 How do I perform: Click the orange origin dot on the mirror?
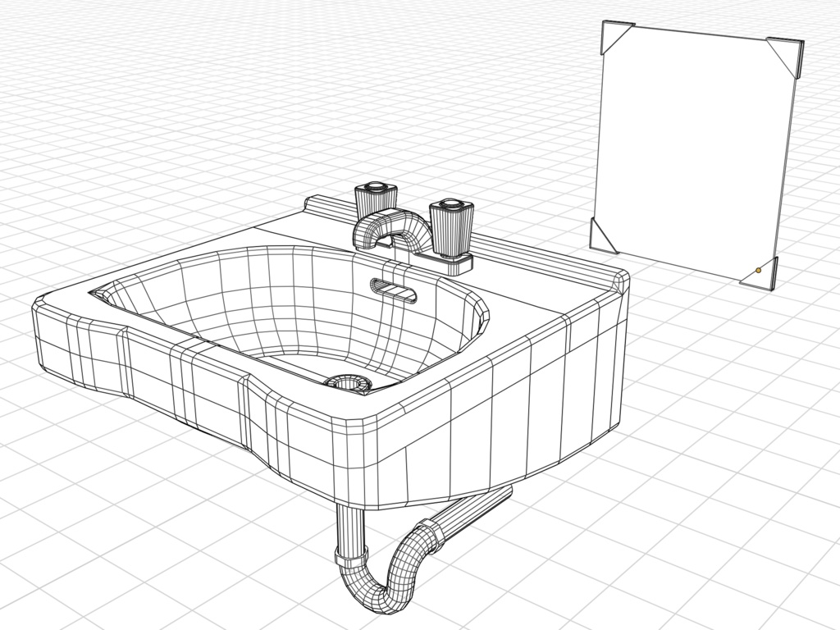point(758,271)
